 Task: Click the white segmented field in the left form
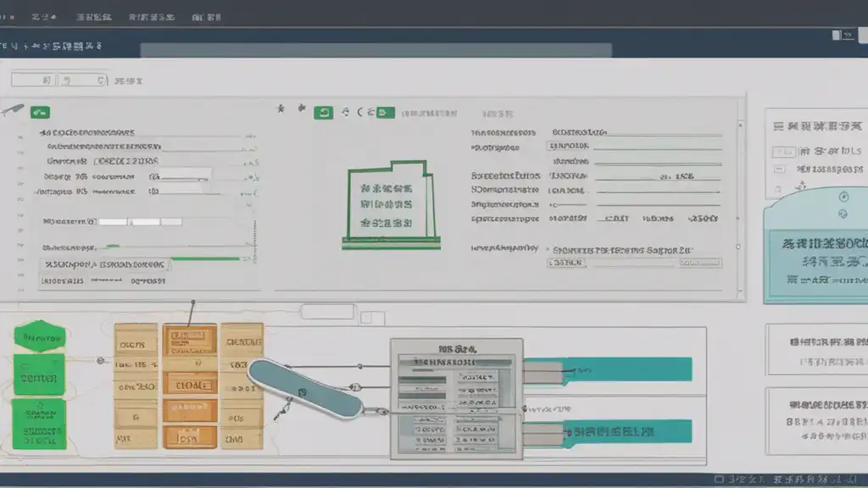point(140,221)
